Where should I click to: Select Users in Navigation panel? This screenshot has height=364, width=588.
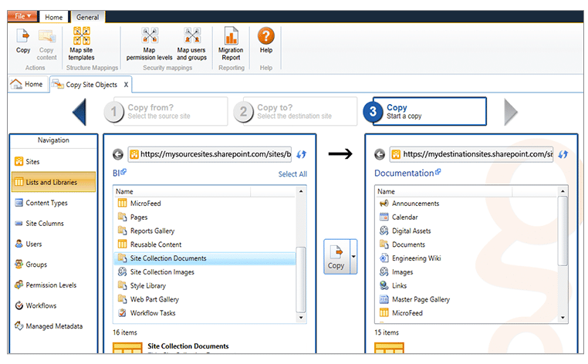pos(53,244)
